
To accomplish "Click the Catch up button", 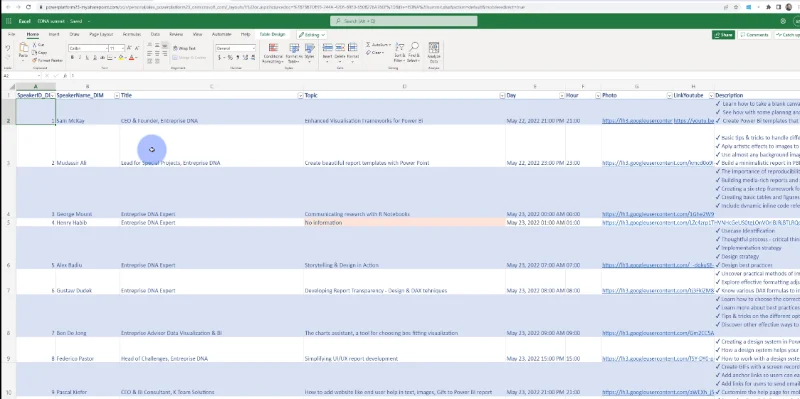I will coord(787,35).
